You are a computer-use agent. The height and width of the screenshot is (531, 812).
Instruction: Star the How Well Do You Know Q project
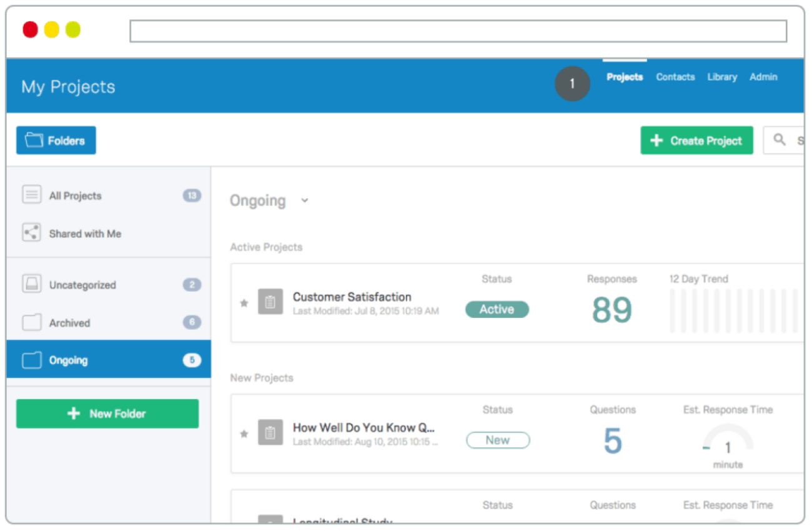244,434
